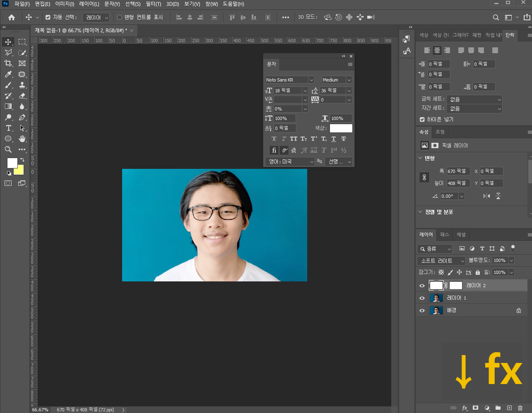Click the faux bold text button
Image resolution: width=532 pixels, height=413 pixels.
[x=274, y=139]
